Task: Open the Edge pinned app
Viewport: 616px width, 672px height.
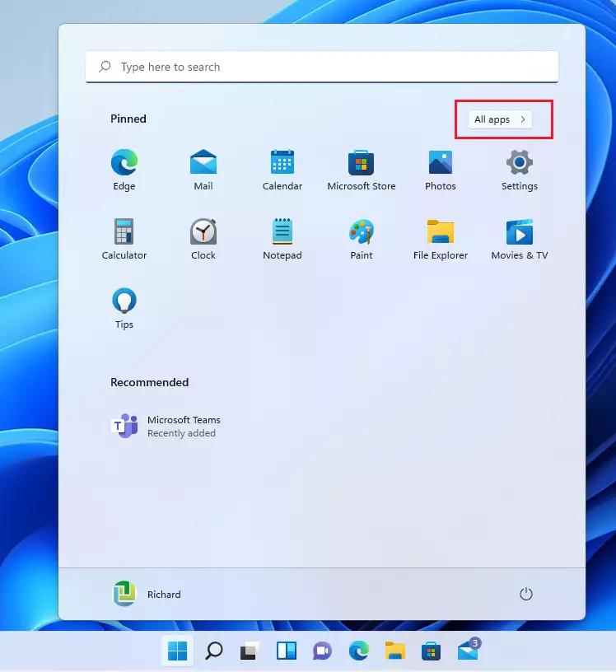Action: [124, 170]
